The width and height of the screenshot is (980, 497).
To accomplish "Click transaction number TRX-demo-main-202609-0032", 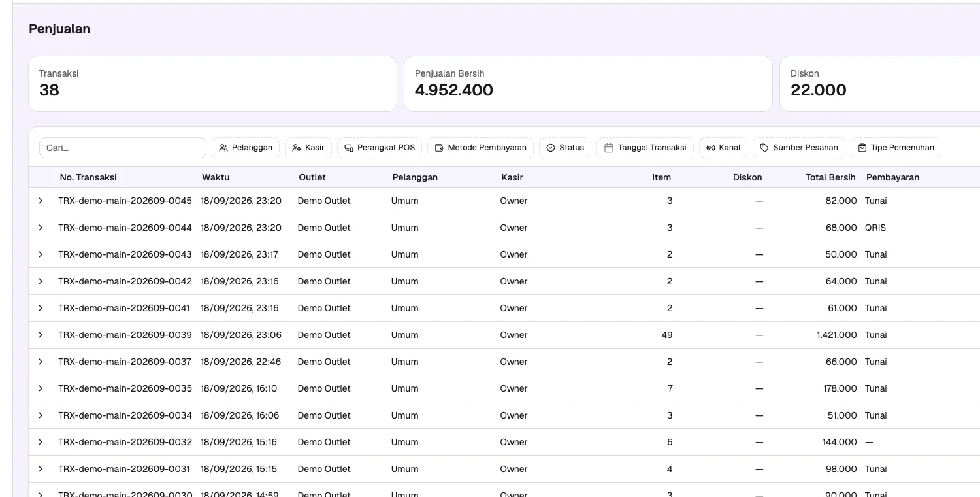I will click(x=125, y=442).
